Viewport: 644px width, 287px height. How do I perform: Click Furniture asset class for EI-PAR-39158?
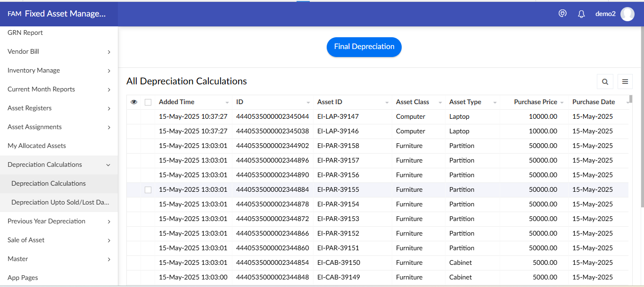pyautogui.click(x=409, y=146)
